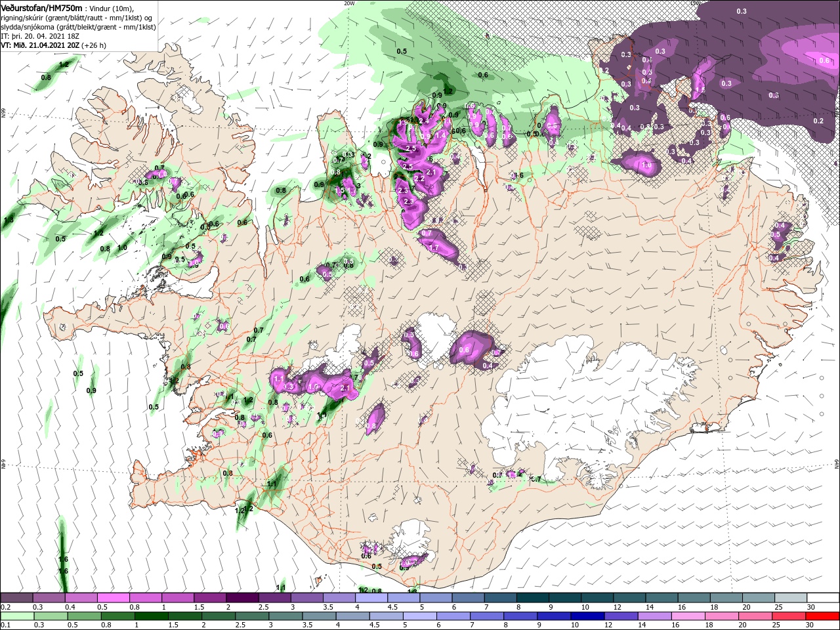Pick the 4 blue-grey rain-scale swatch
The width and height of the screenshot is (840, 630).
click(x=352, y=616)
